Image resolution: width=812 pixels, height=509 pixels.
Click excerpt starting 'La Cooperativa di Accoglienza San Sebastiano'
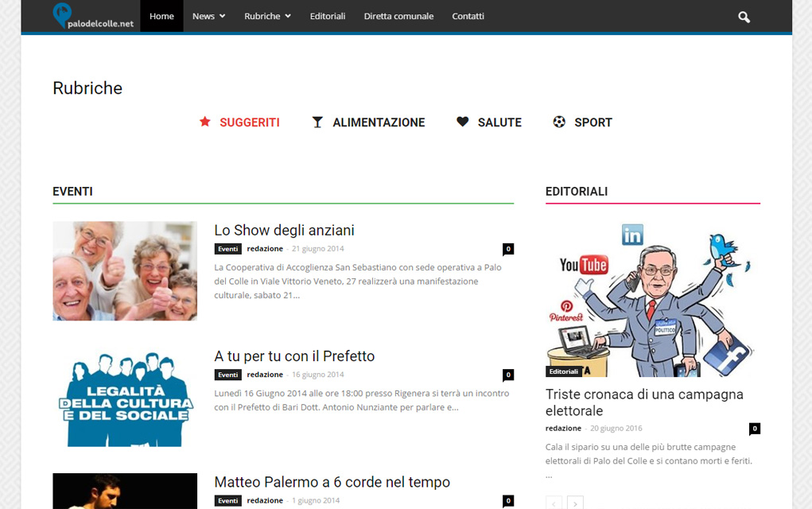coord(358,282)
